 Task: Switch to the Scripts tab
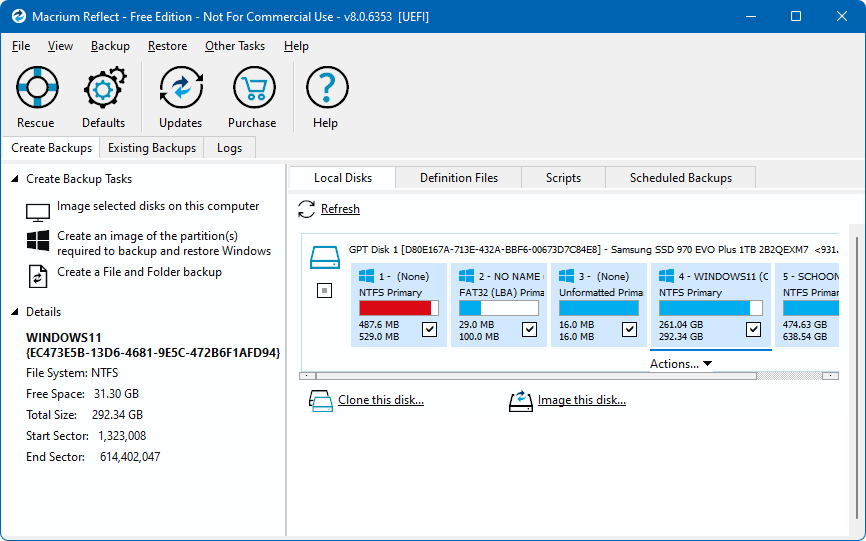coord(563,178)
